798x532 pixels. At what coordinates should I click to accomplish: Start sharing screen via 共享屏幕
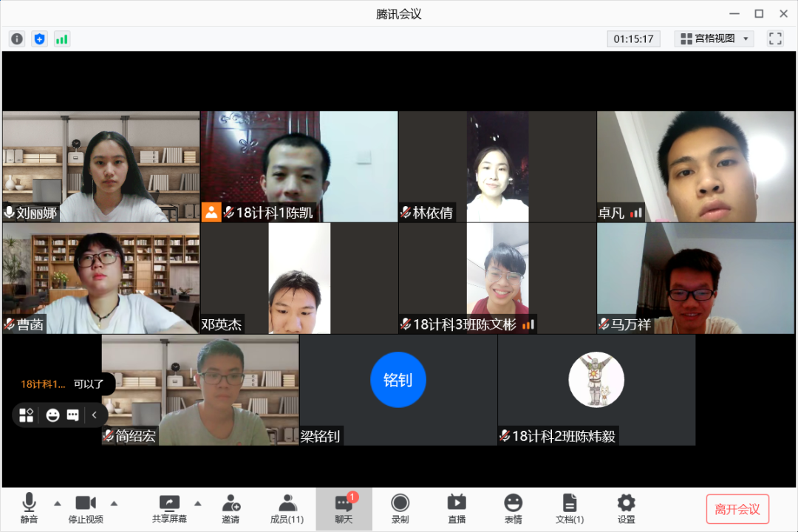pos(169,508)
